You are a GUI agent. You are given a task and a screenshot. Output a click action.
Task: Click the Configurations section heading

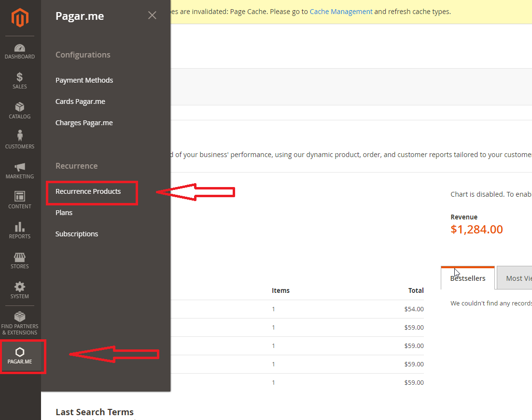(83, 55)
